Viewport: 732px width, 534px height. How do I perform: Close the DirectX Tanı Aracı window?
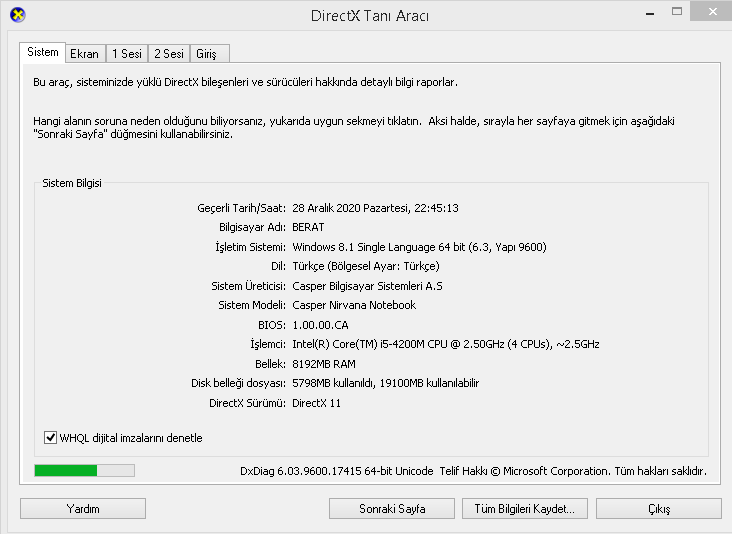712,12
